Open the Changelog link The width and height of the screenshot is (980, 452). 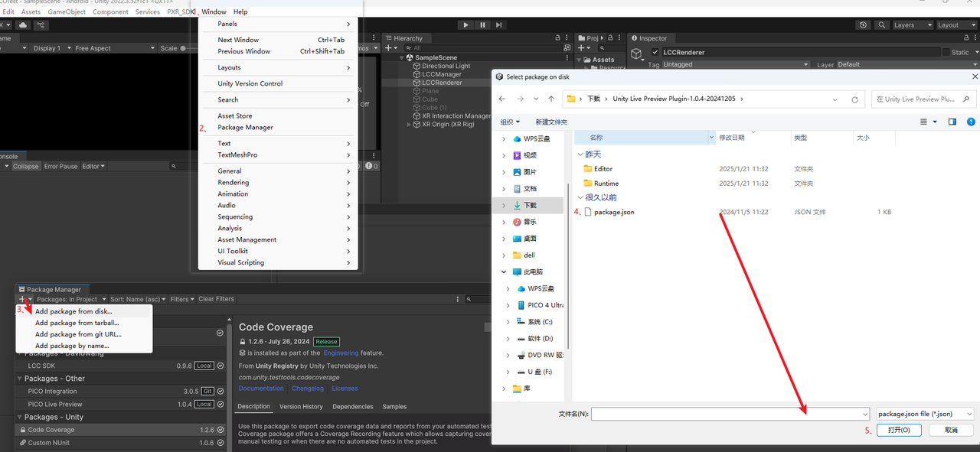click(308, 389)
